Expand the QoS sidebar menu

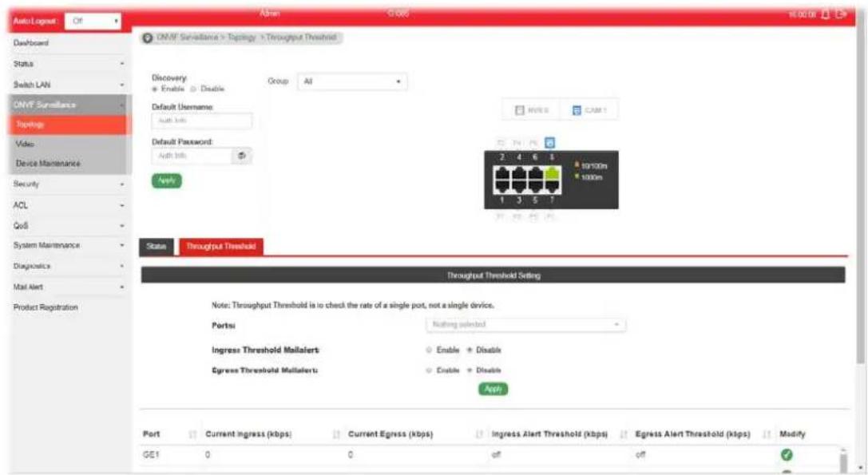(68, 226)
